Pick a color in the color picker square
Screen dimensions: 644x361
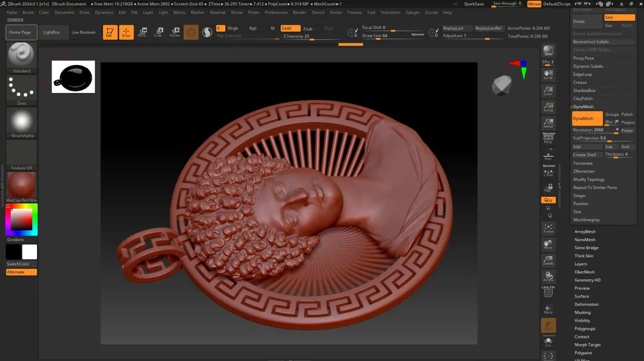click(21, 219)
